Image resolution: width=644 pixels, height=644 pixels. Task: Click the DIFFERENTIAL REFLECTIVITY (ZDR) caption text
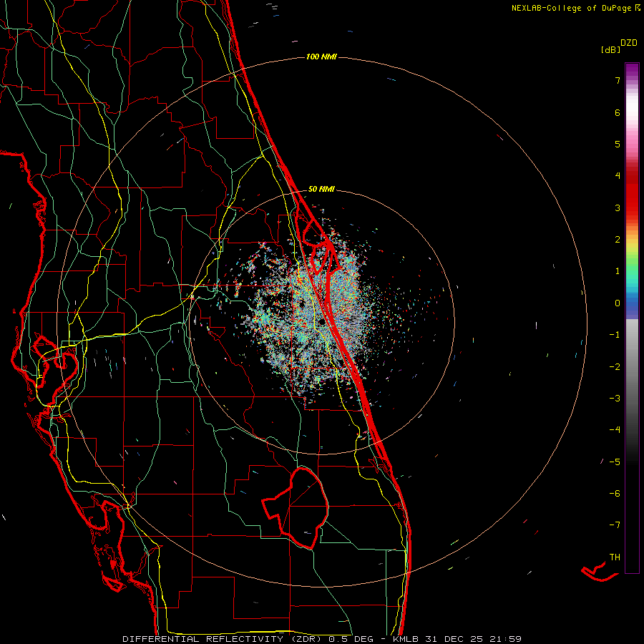223,639
